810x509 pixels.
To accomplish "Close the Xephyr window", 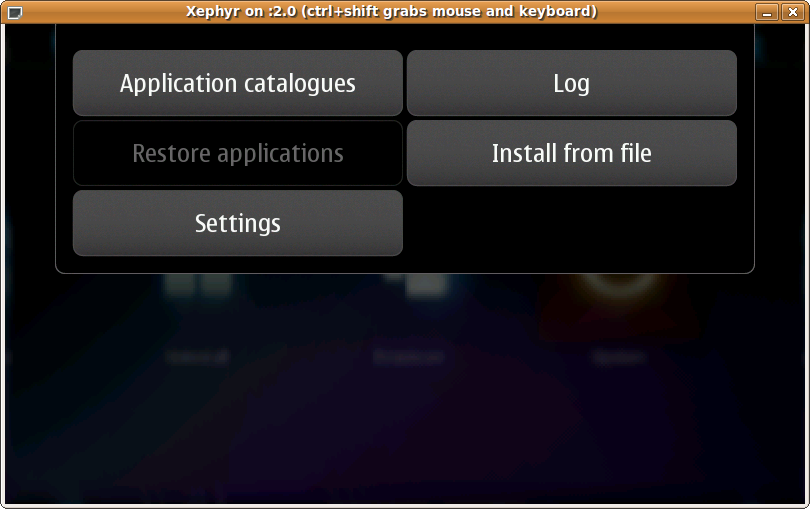I will pyautogui.click(x=791, y=12).
